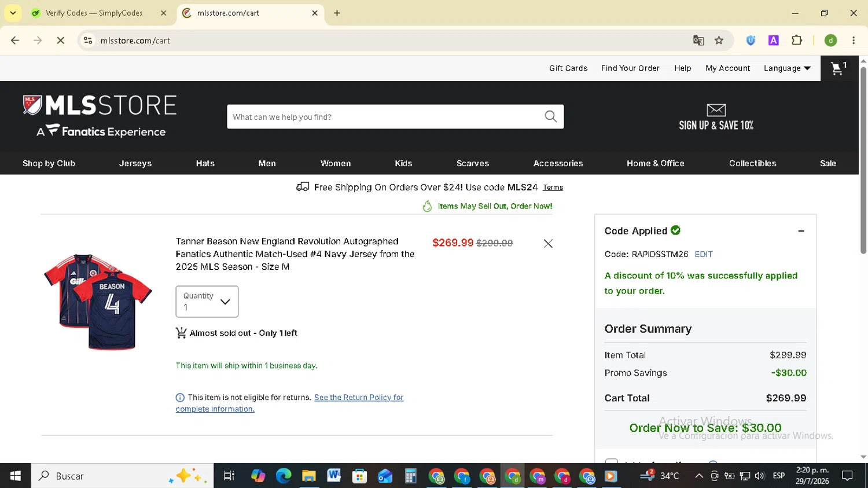The width and height of the screenshot is (868, 488).
Task: Click the translate page icon
Action: pyautogui.click(x=698, y=41)
